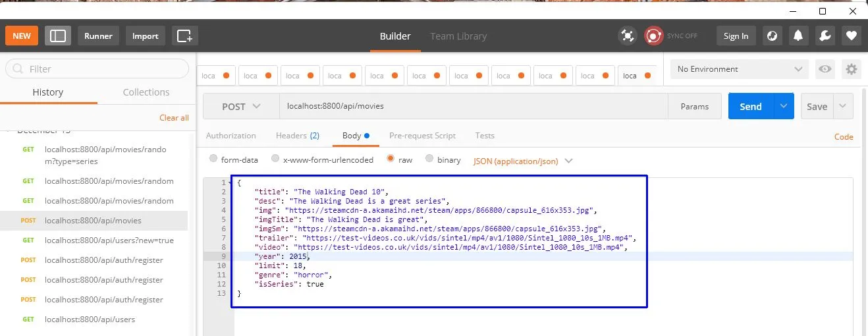Select the History sidebar tab

point(48,92)
